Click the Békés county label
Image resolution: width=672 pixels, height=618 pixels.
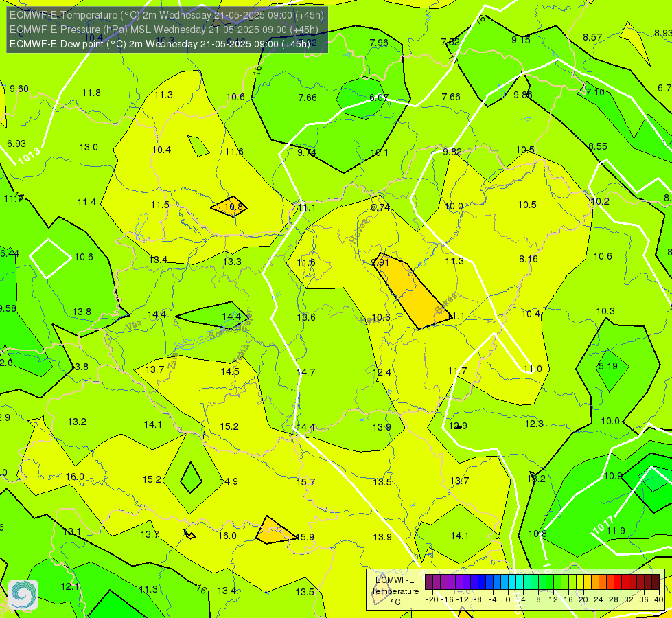click(446, 304)
